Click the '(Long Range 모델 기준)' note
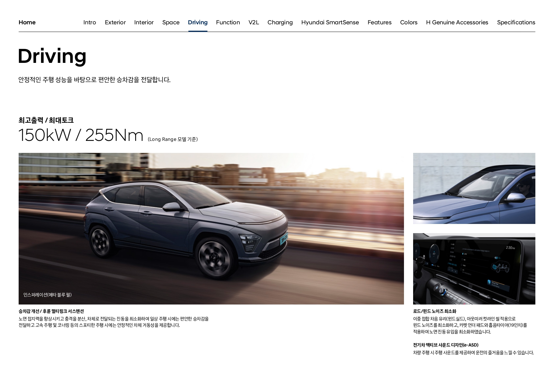The image size is (554, 392). click(173, 139)
